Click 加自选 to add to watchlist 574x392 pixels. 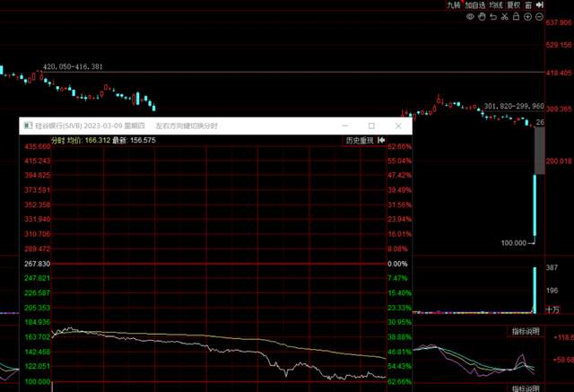click(474, 4)
